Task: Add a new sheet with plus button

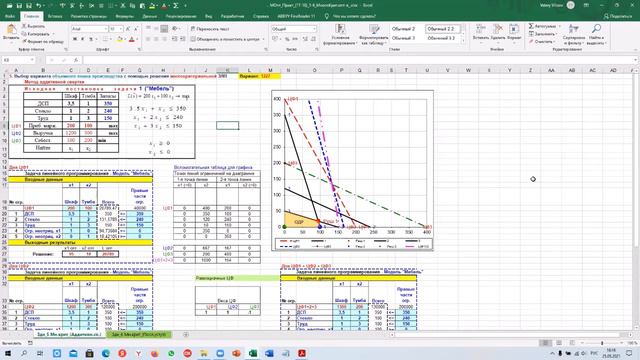Action: click(186, 334)
